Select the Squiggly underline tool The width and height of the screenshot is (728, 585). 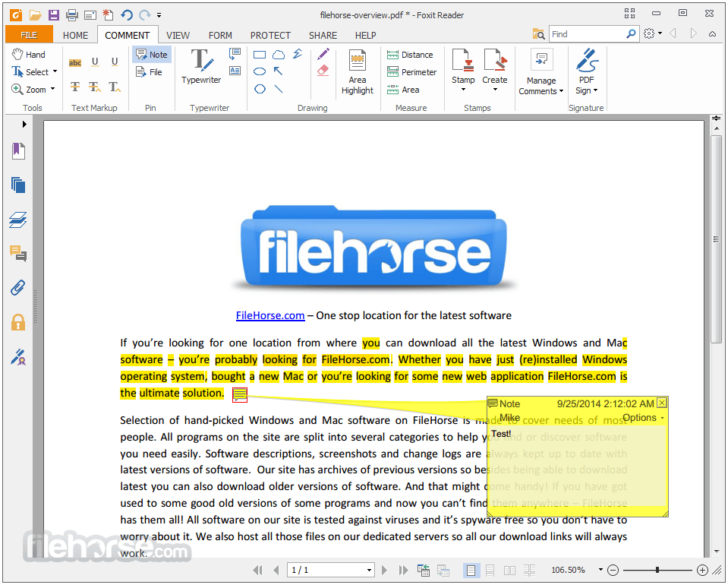click(95, 62)
